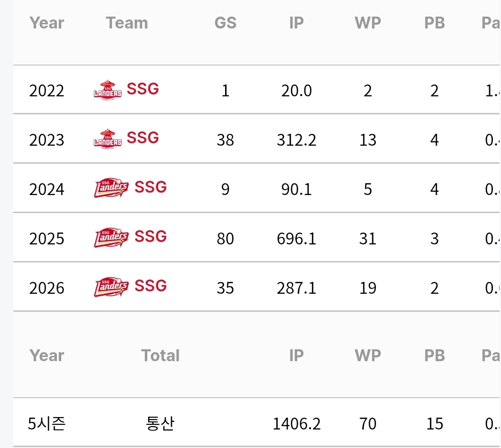The width and height of the screenshot is (501, 448).
Task: Sort by the top PB column header
Action: (435, 23)
